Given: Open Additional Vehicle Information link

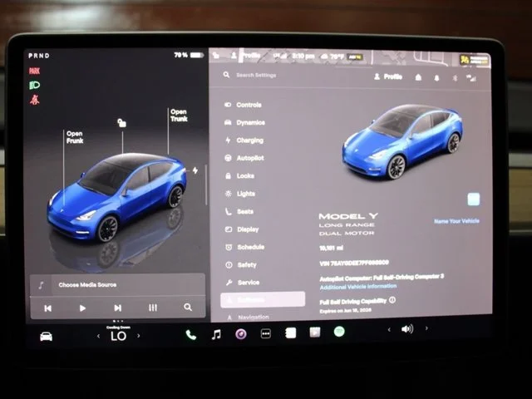Looking at the screenshot, I should [x=358, y=287].
